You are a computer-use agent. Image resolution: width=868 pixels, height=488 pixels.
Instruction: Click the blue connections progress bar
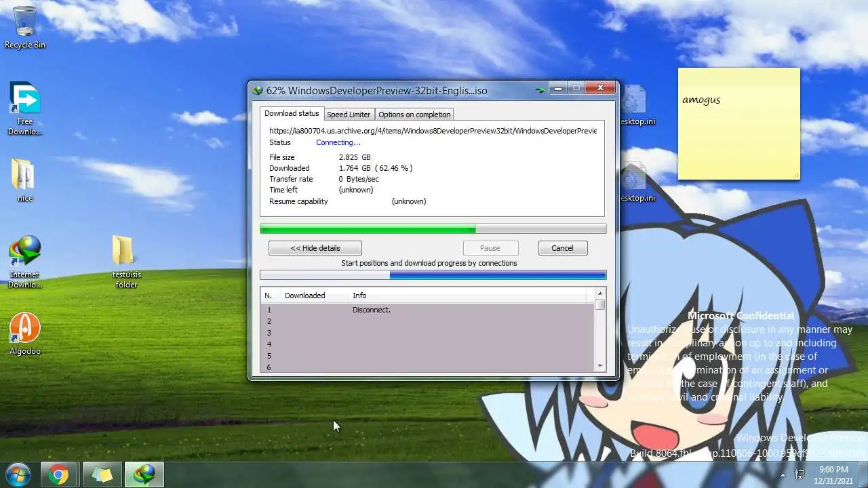(x=433, y=275)
